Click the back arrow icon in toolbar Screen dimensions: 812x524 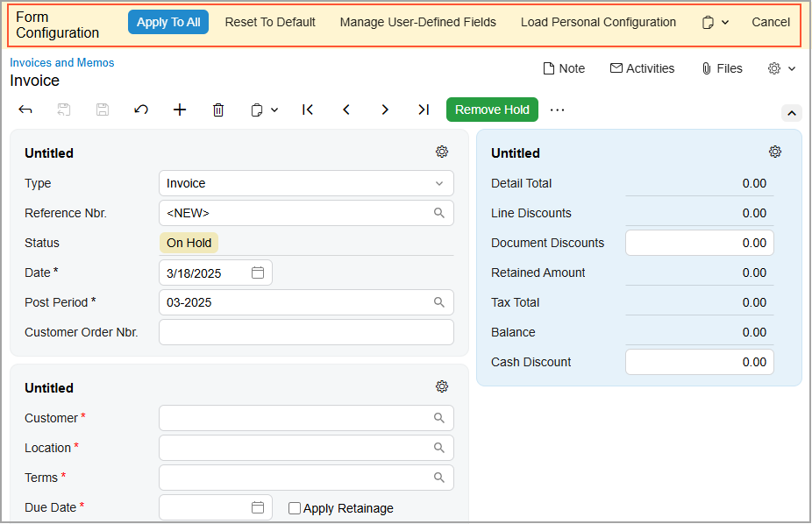25,110
